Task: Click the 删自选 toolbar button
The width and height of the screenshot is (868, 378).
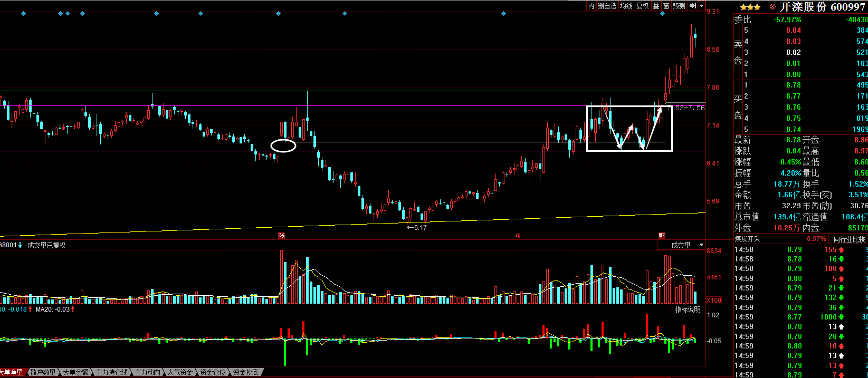Action: [607, 6]
